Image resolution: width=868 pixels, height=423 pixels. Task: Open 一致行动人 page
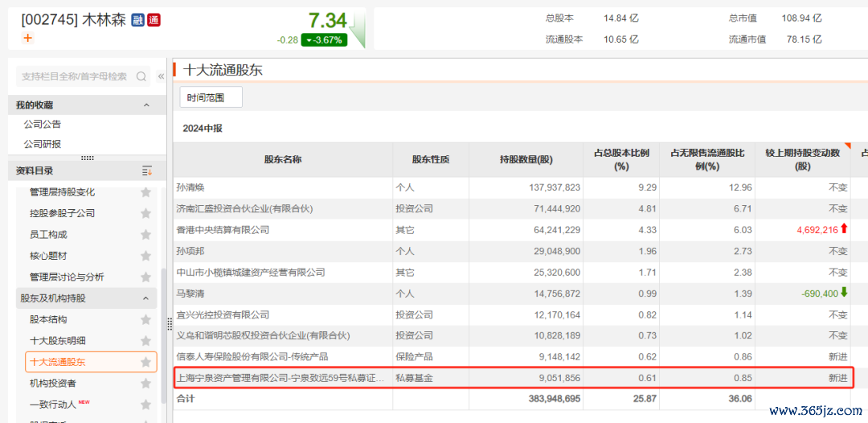point(53,405)
